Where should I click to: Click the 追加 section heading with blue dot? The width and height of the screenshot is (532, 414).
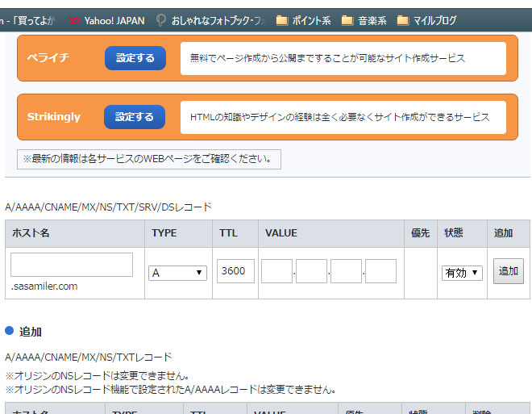pyautogui.click(x=23, y=332)
